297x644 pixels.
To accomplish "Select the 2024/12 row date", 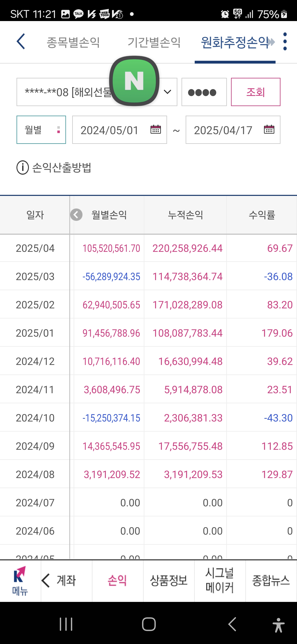I will [x=35, y=361].
